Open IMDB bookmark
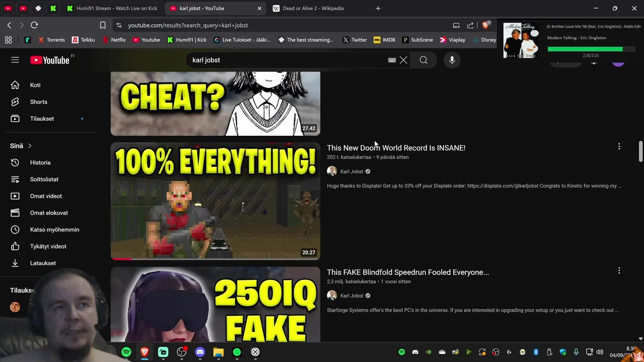The height and width of the screenshot is (362, 644). point(384,40)
